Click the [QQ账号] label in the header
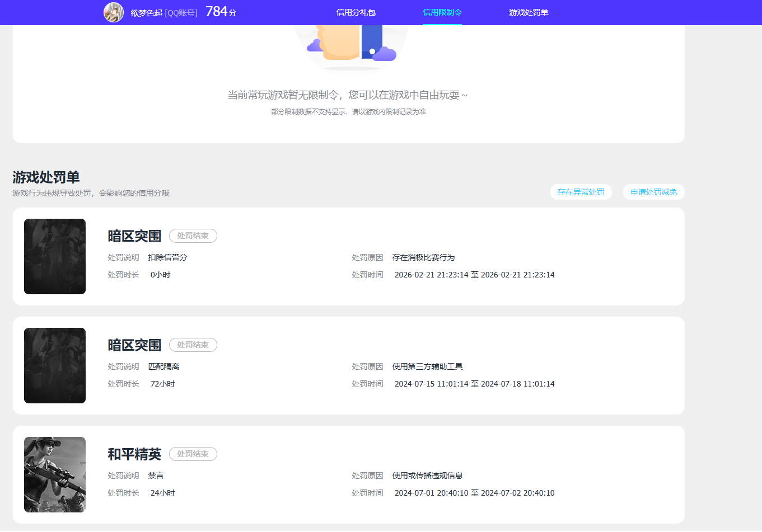The width and height of the screenshot is (762, 532). click(x=181, y=13)
